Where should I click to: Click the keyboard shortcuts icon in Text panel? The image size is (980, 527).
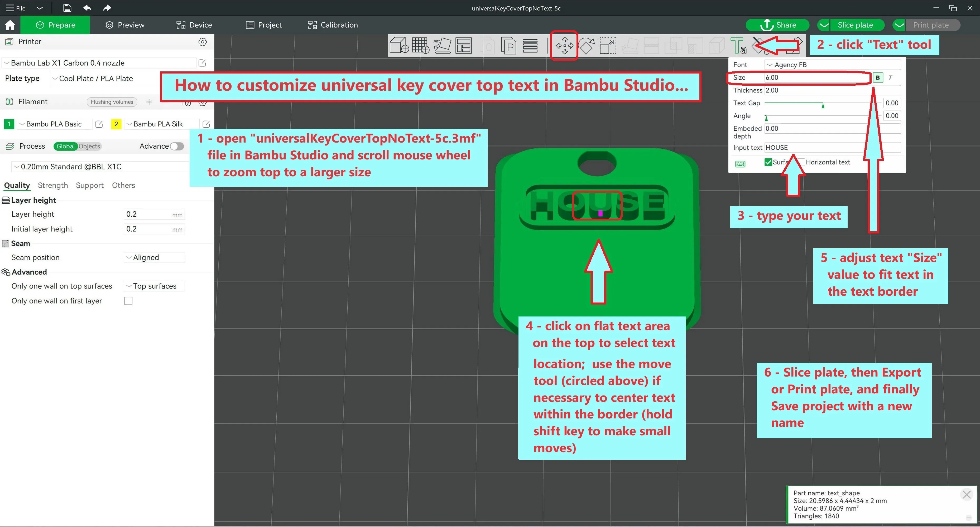(740, 164)
